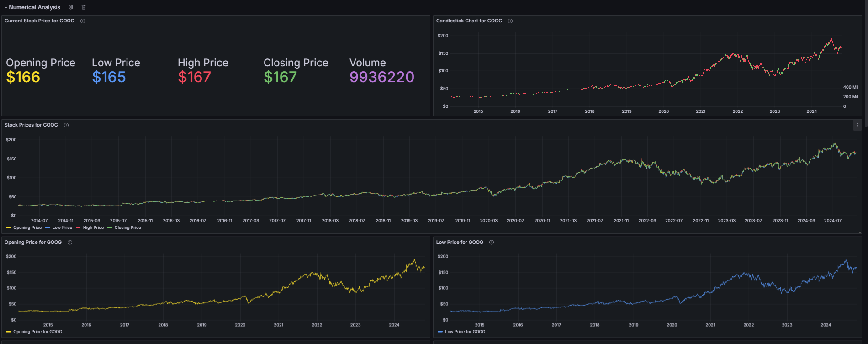Open the Candlestick Chart for GOOG title menu
The width and height of the screenshot is (868, 344).
[469, 21]
